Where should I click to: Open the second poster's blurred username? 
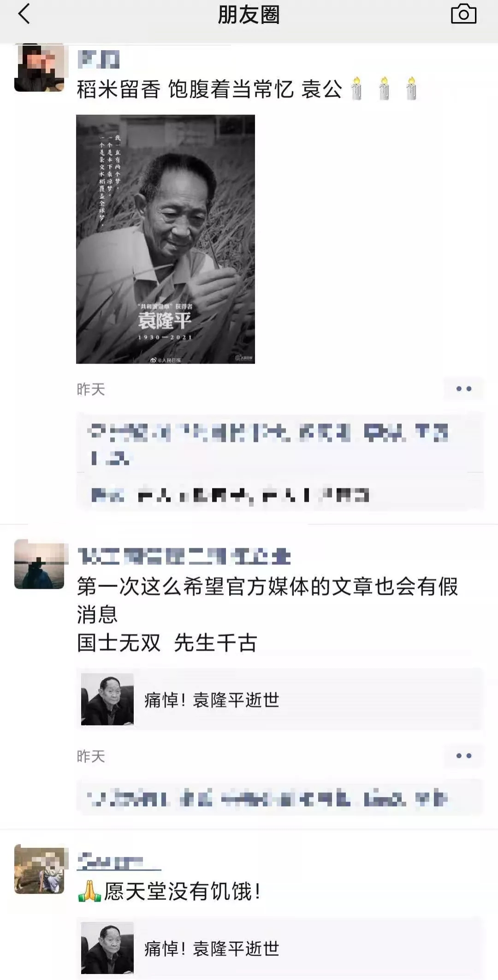(x=184, y=556)
